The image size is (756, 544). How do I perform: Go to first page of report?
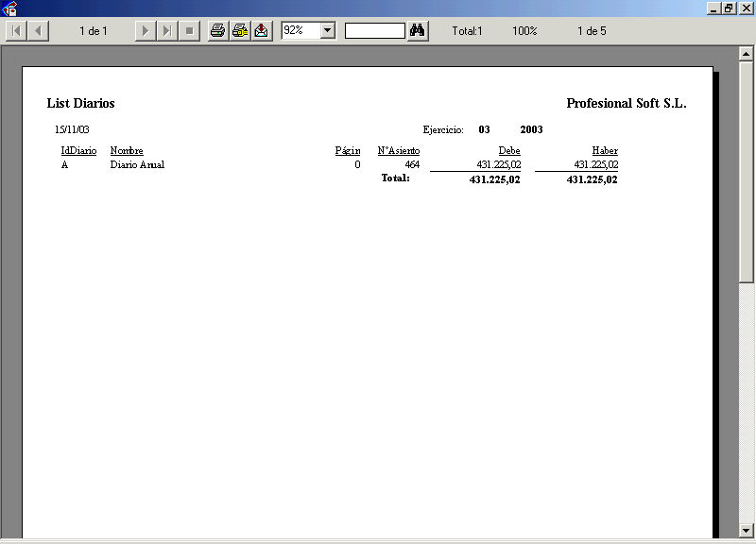point(17,31)
